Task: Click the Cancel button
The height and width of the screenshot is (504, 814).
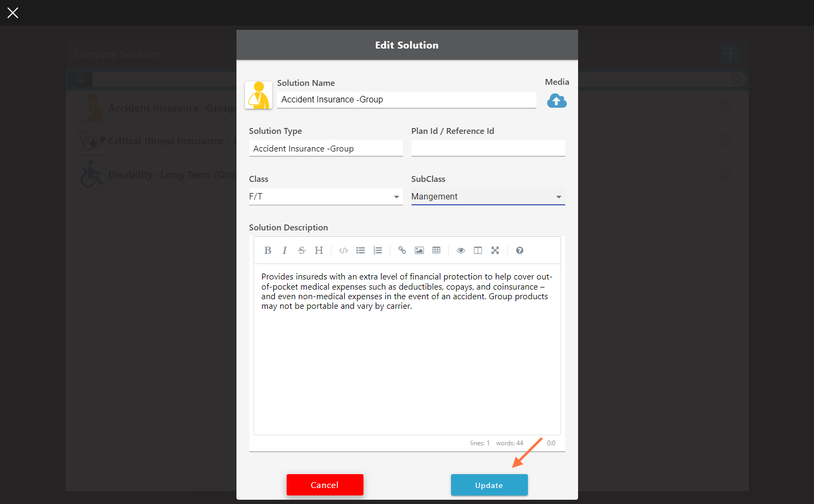Action: pos(325,485)
